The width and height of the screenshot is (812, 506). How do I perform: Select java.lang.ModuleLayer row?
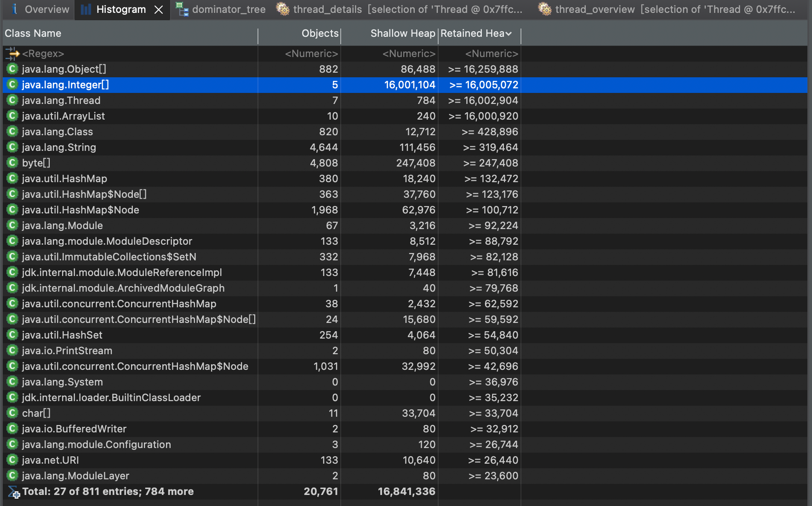click(x=405, y=476)
